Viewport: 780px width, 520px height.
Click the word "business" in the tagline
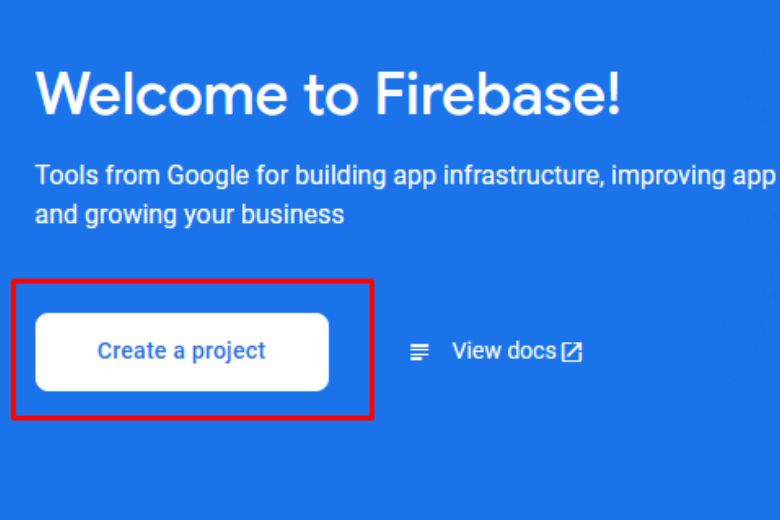[x=295, y=214]
